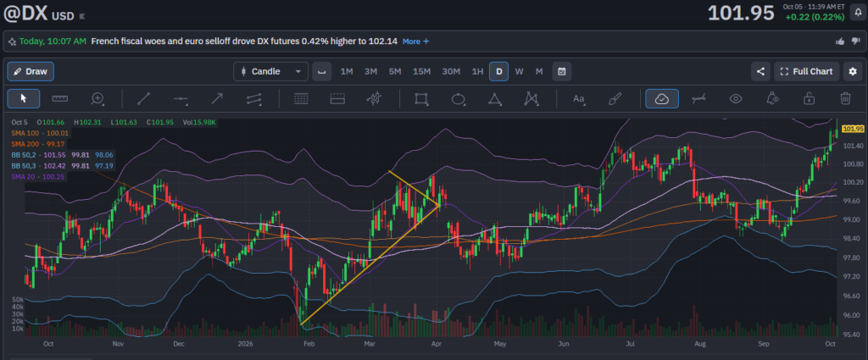Select the cursor pointer tool
868x360 pixels.
23,98
